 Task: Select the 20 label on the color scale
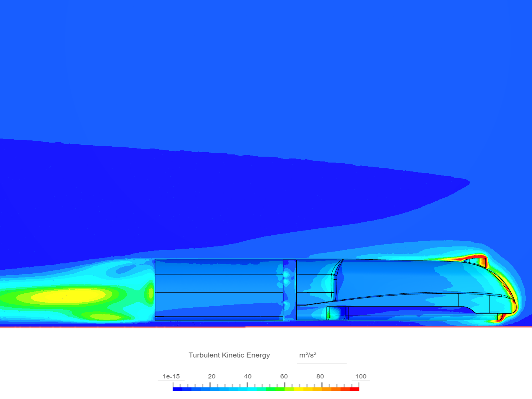pyautogui.click(x=211, y=376)
